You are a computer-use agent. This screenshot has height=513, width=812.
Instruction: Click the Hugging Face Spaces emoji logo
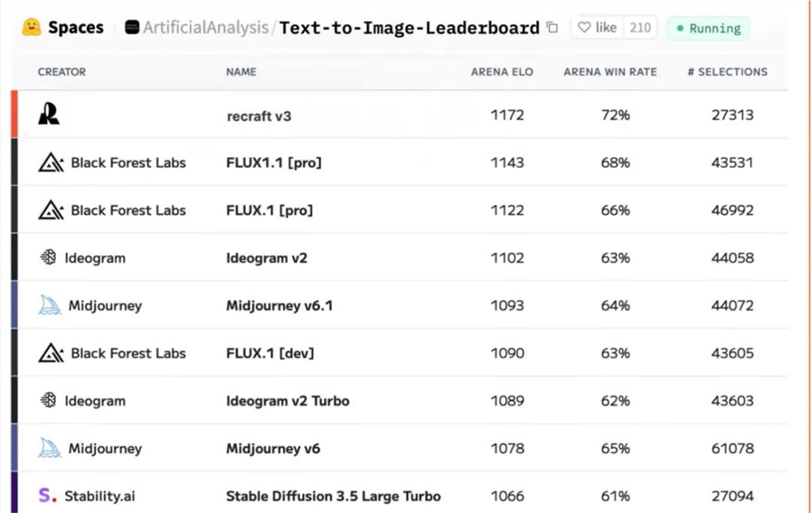[x=32, y=28]
